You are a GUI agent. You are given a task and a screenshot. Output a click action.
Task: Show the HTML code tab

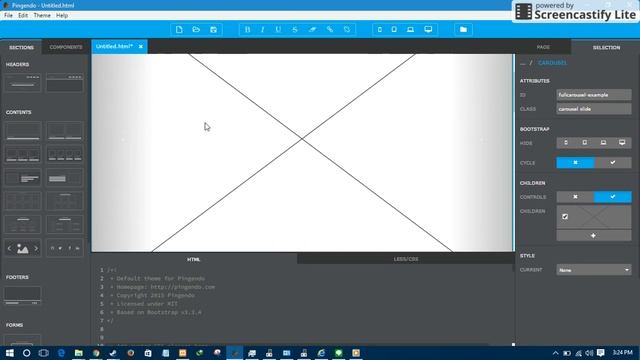coord(194,259)
